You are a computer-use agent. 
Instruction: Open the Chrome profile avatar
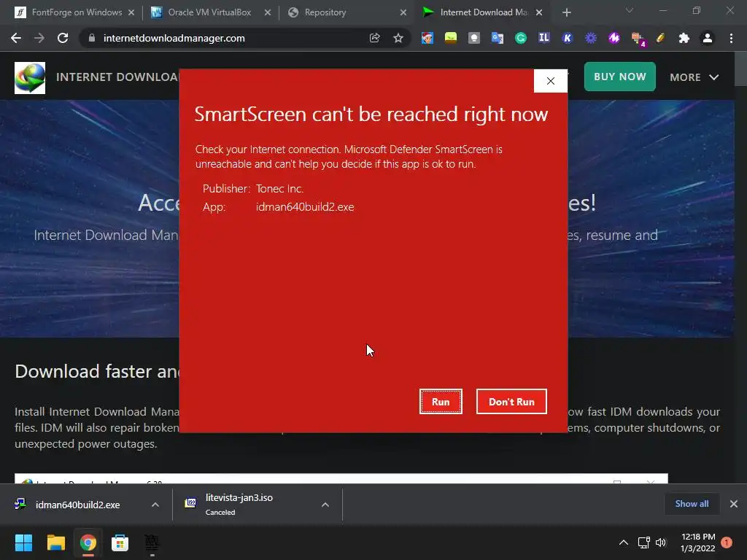708,38
